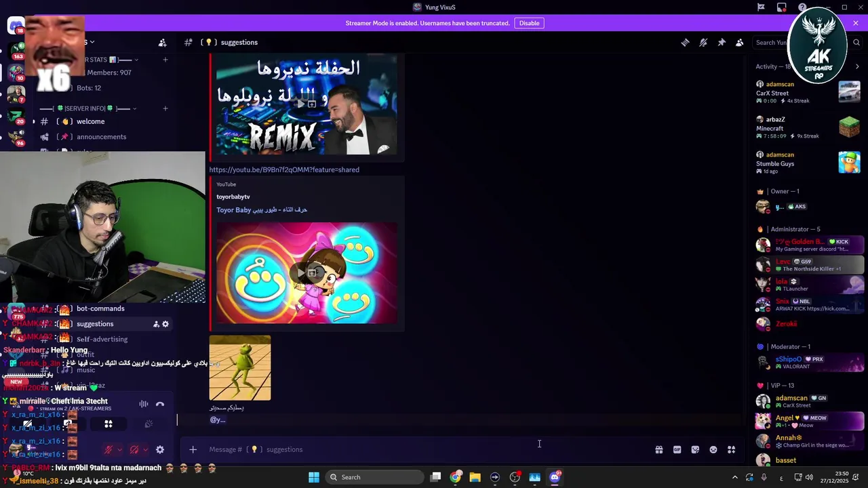868x488 pixels.
Task: Focus the Message #suggestions text box
Action: tap(427, 449)
